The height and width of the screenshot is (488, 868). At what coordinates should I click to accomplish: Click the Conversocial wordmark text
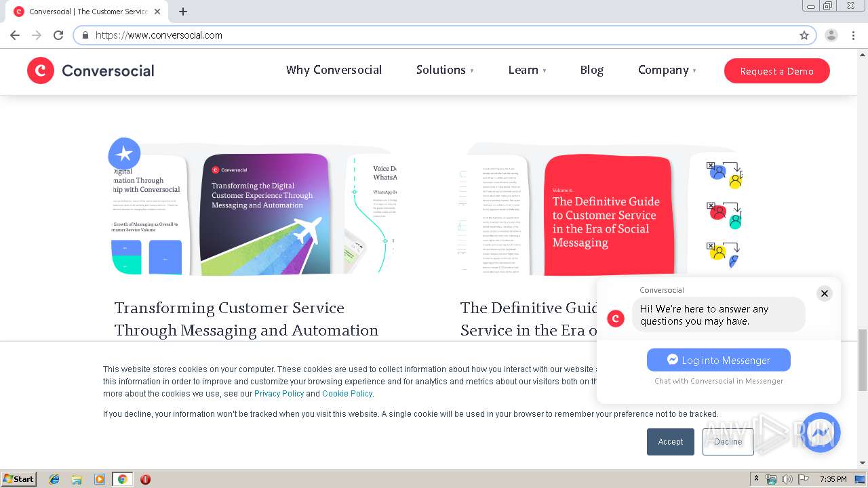(x=108, y=70)
